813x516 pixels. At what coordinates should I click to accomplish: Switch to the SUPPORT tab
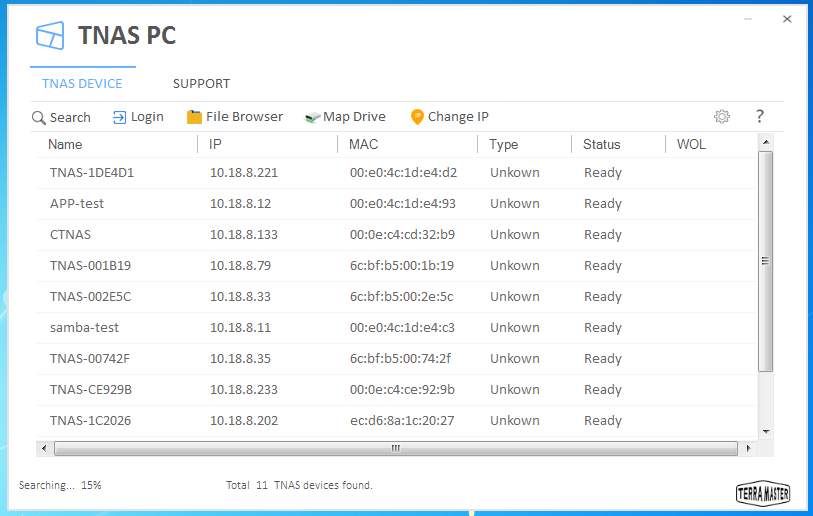click(x=201, y=84)
